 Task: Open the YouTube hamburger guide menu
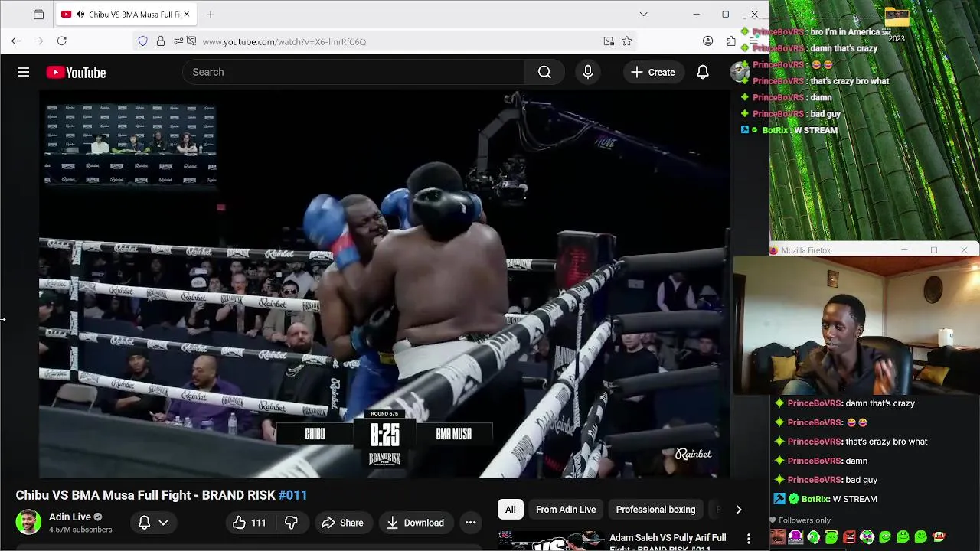(x=24, y=72)
